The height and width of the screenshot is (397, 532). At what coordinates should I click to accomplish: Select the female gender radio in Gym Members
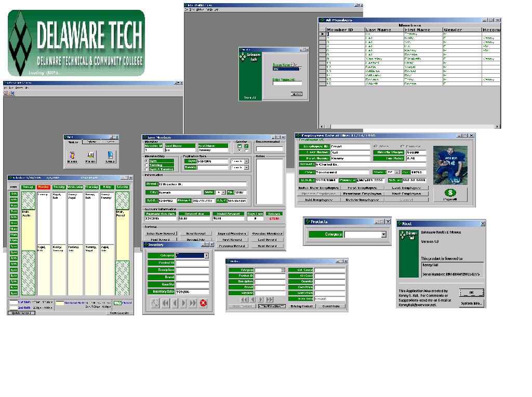(246, 150)
